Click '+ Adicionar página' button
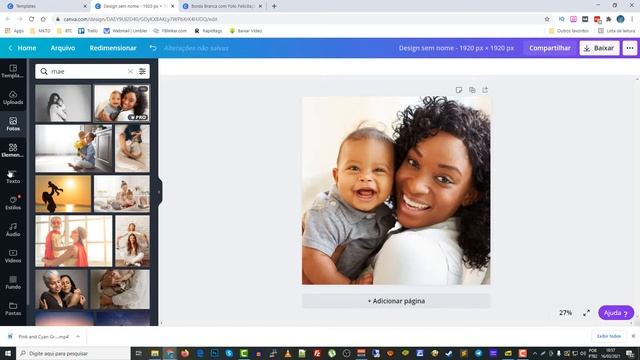640x360 pixels. [x=396, y=301]
